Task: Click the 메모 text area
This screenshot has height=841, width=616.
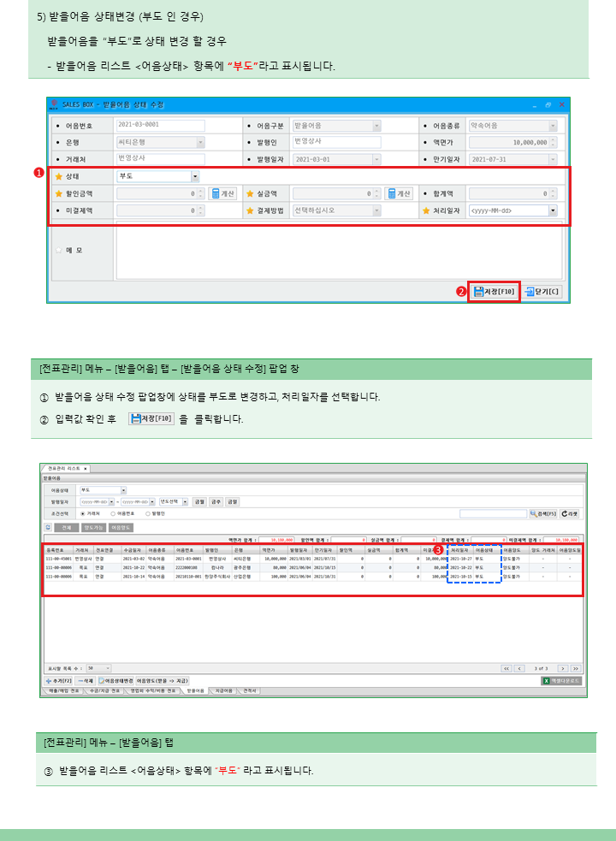Action: (338, 250)
